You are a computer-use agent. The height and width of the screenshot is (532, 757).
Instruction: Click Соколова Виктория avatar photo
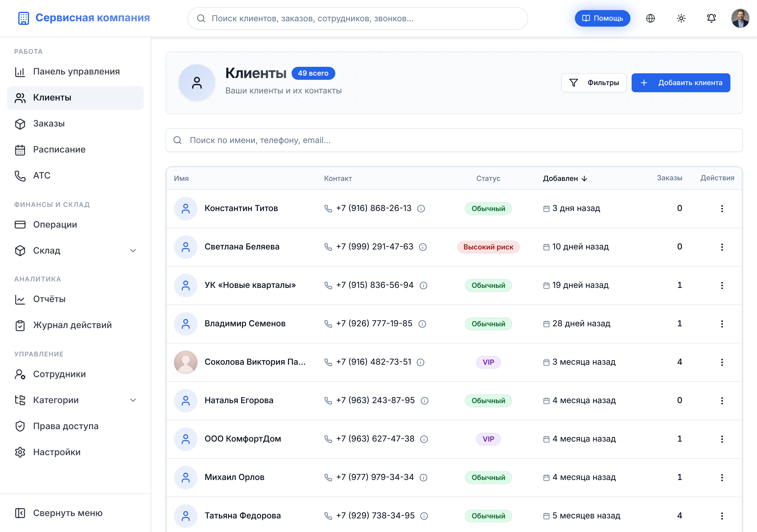(186, 362)
